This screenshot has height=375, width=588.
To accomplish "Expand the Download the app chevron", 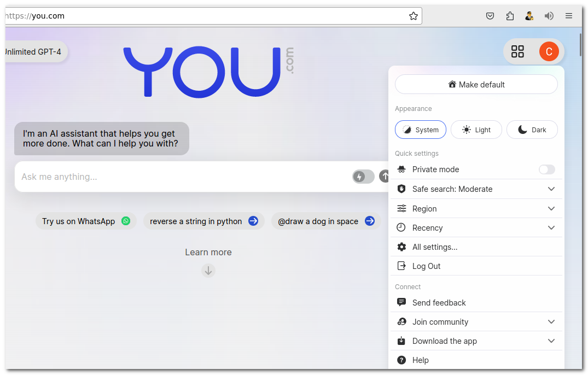I will [551, 341].
